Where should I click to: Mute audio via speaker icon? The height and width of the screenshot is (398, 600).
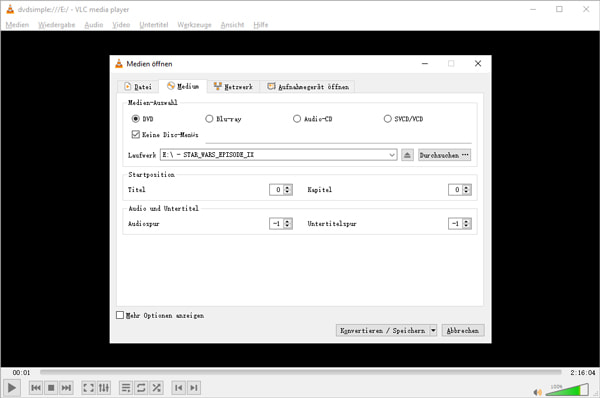pyautogui.click(x=538, y=392)
